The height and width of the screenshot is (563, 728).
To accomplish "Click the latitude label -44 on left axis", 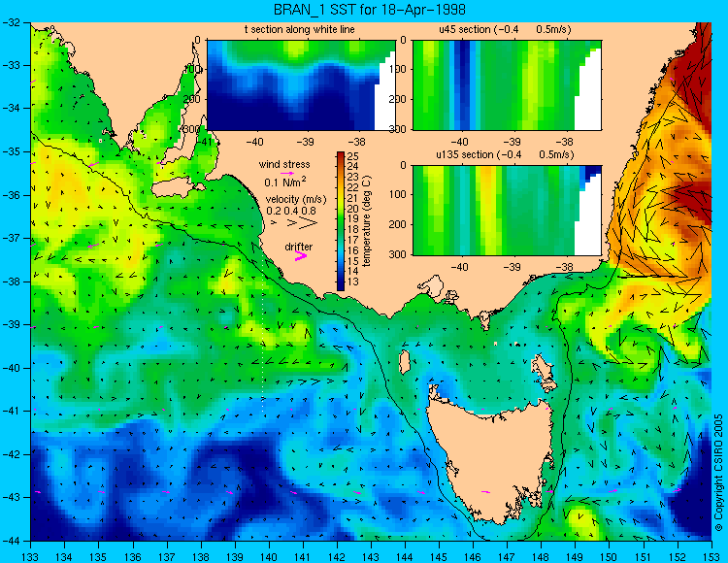I will pos(11,541).
